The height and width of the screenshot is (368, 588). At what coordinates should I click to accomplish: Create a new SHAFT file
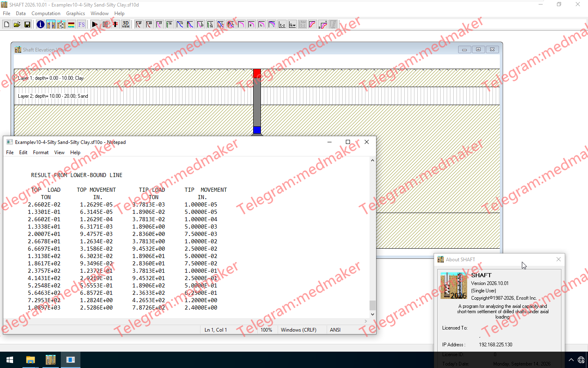point(7,25)
